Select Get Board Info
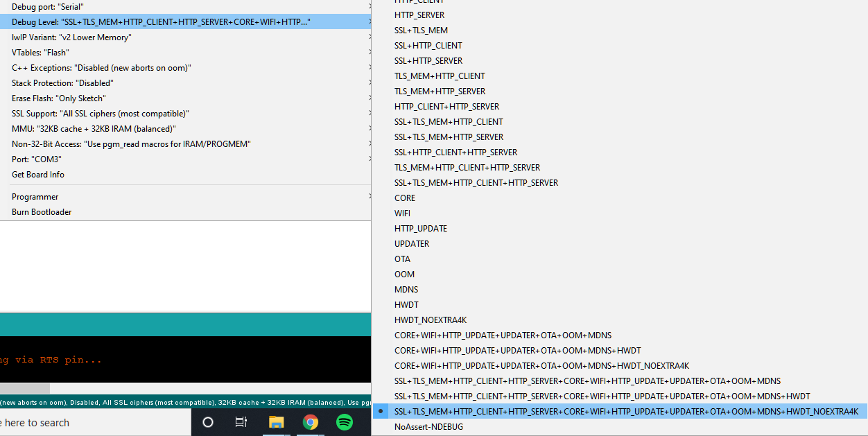This screenshot has width=868, height=436. 186,175
